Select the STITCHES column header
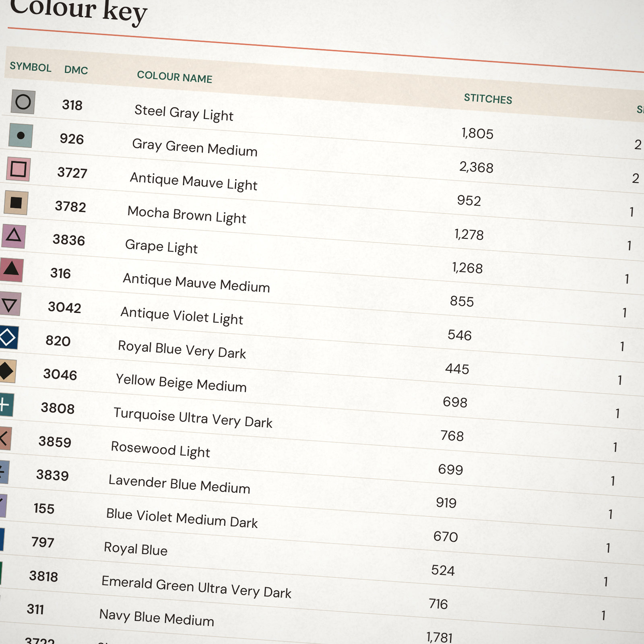Screen dimensions: 644x644 488,99
